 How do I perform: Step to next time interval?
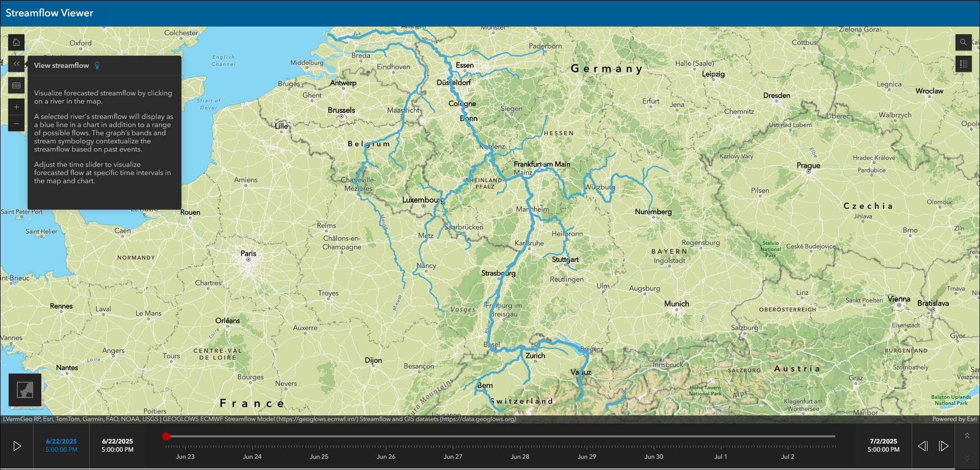point(944,446)
